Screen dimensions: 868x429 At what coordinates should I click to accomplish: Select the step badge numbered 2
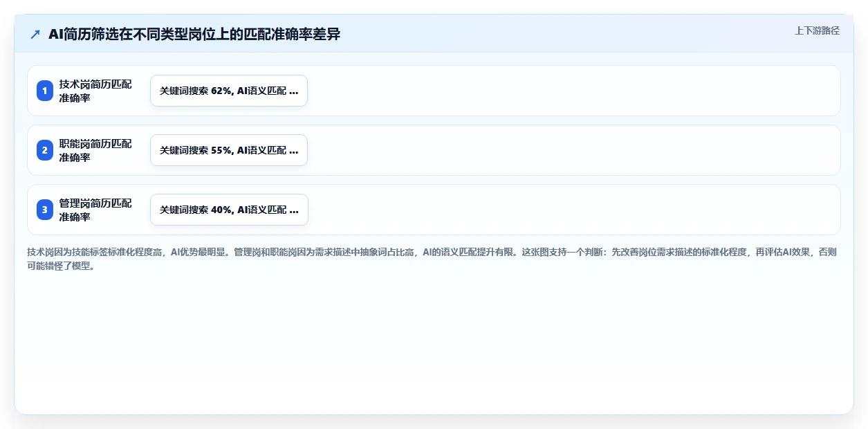[45, 150]
